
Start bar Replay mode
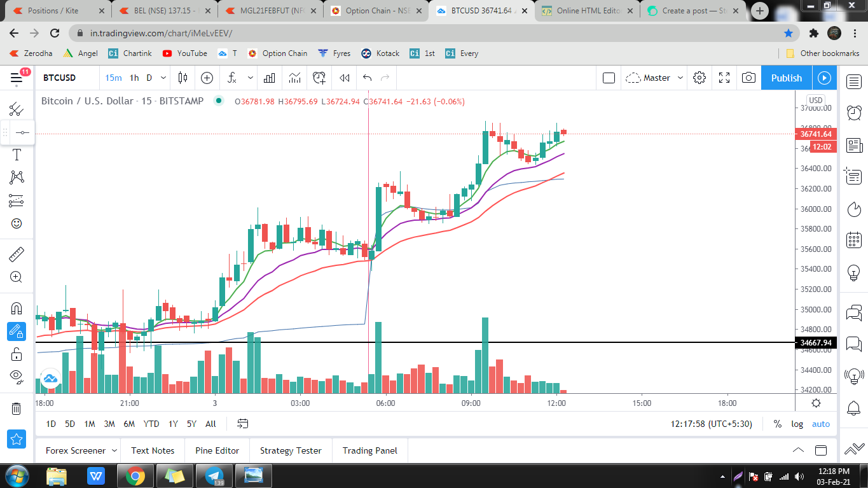coord(344,78)
